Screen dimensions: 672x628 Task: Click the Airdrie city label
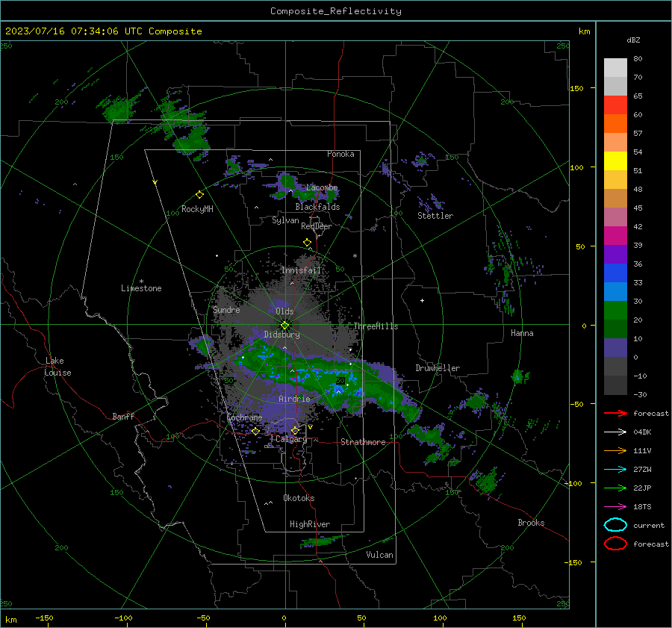click(x=294, y=399)
